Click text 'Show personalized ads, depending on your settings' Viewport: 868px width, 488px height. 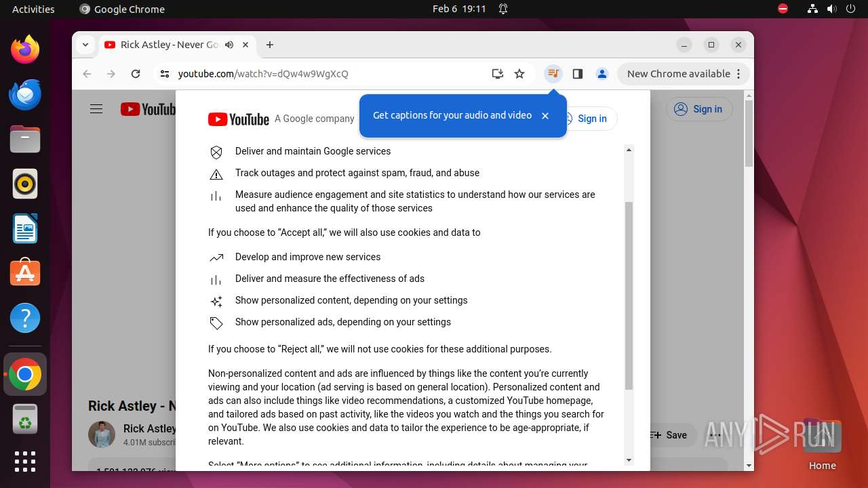(343, 322)
